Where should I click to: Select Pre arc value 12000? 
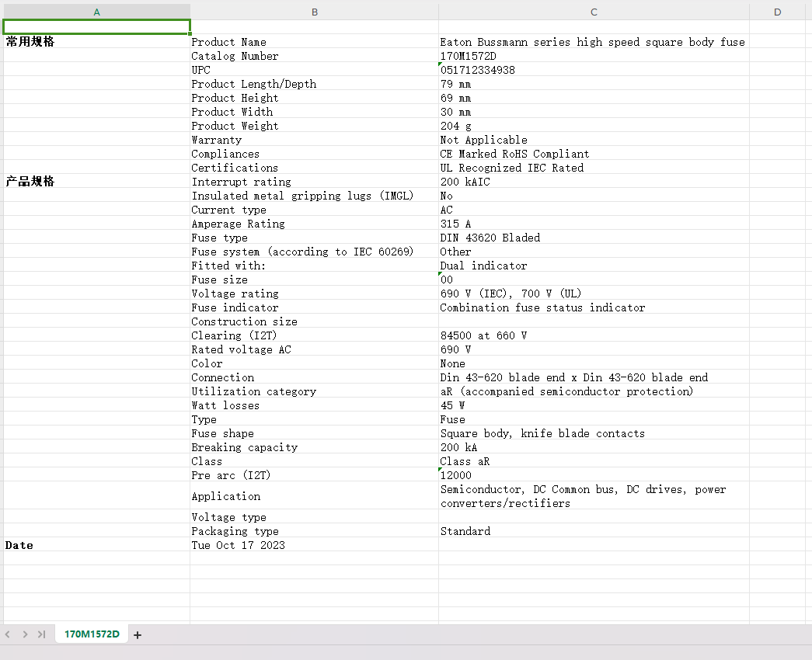594,474
